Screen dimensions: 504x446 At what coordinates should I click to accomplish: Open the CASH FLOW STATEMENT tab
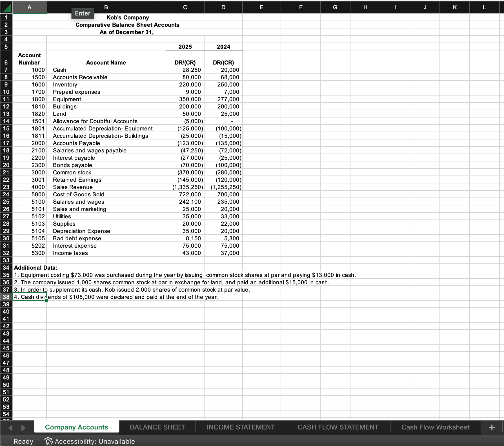tap(338, 427)
